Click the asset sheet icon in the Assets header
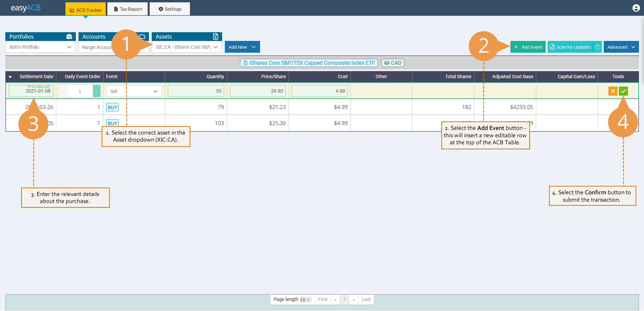The image size is (644, 311). tap(216, 36)
